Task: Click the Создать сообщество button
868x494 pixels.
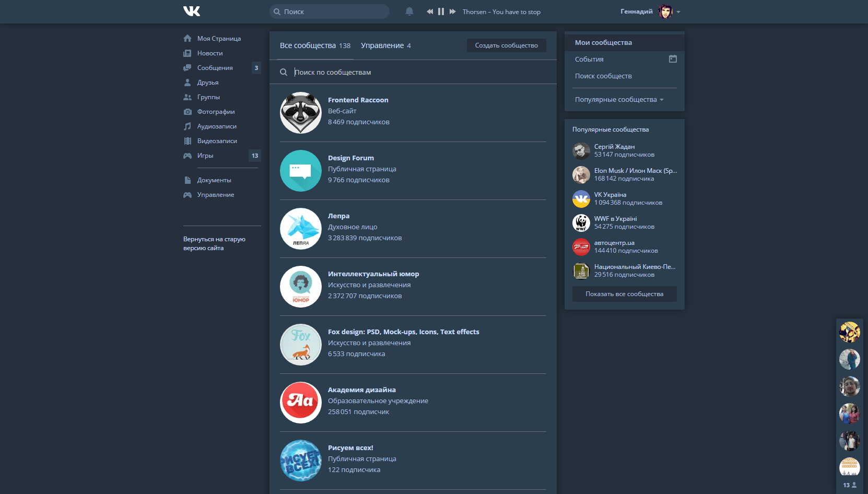Action: [506, 45]
